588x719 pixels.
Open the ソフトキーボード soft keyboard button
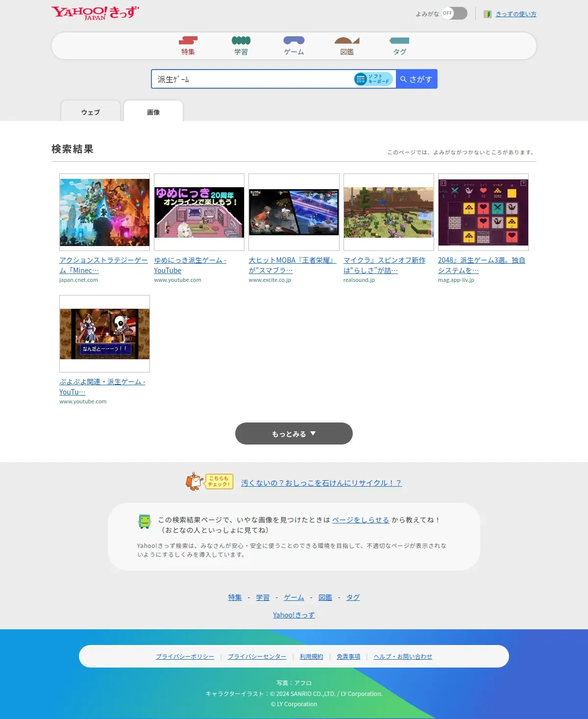[x=374, y=79]
